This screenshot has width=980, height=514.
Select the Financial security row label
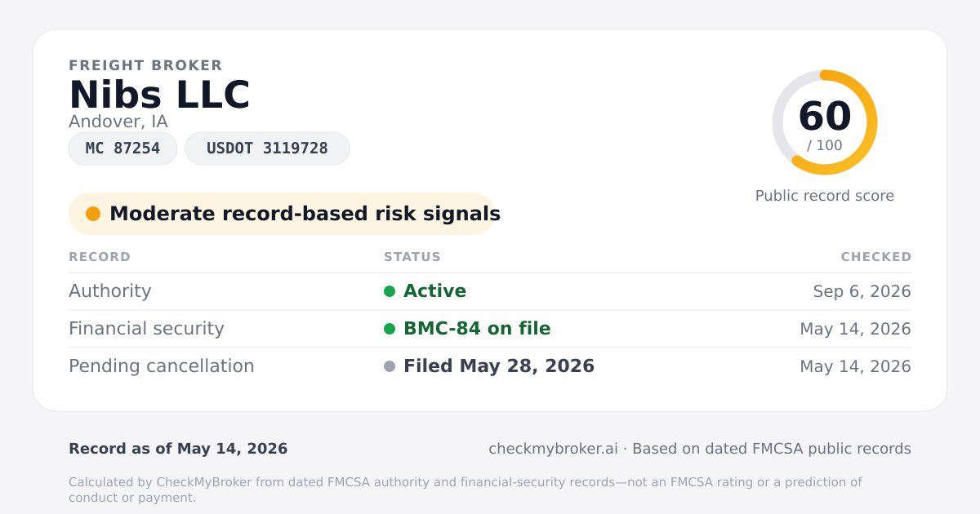point(146,329)
